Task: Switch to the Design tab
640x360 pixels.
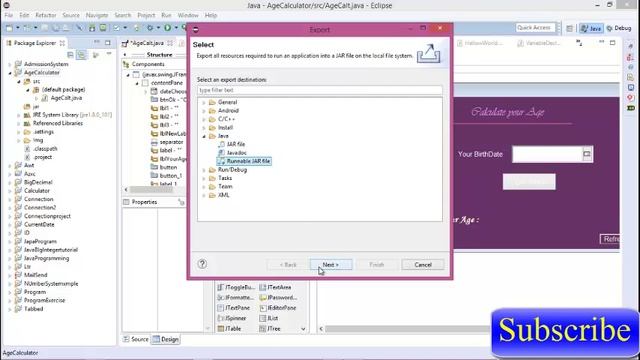Action: click(x=165, y=339)
